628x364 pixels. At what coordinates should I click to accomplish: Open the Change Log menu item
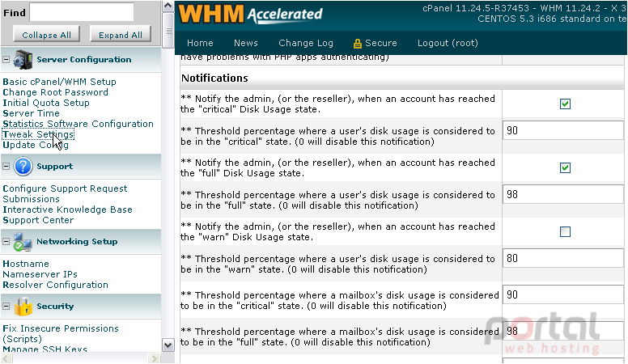click(306, 43)
